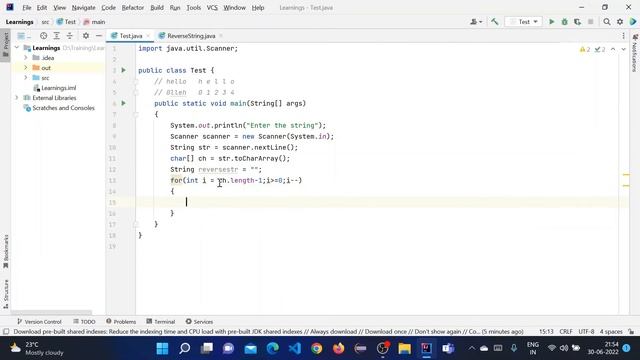Screen dimensions: 640x360
Task: Close the Test.java tab
Action: pyautogui.click(x=148, y=36)
